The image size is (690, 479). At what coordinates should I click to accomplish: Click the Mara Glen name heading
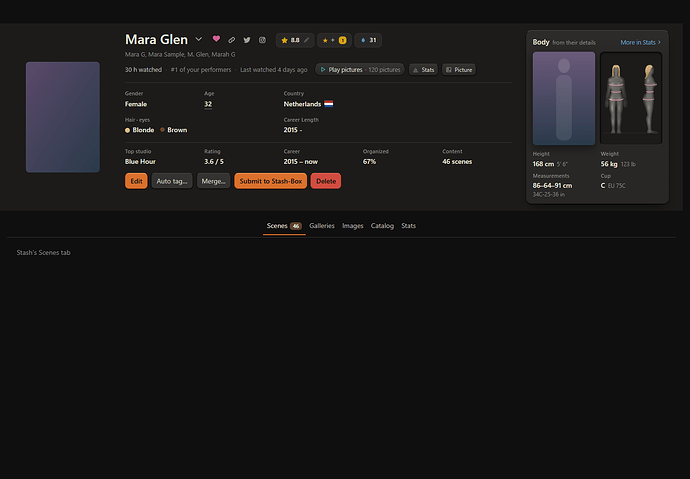tap(157, 39)
